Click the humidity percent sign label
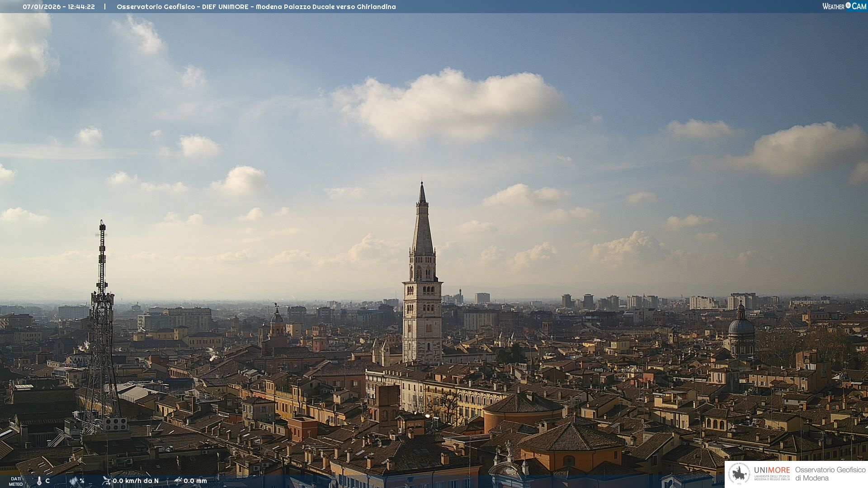The width and height of the screenshot is (868, 488). pos(82,481)
